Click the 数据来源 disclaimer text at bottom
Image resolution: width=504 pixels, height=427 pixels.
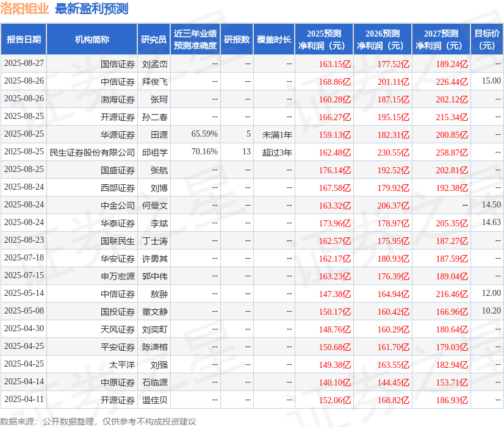point(98,420)
